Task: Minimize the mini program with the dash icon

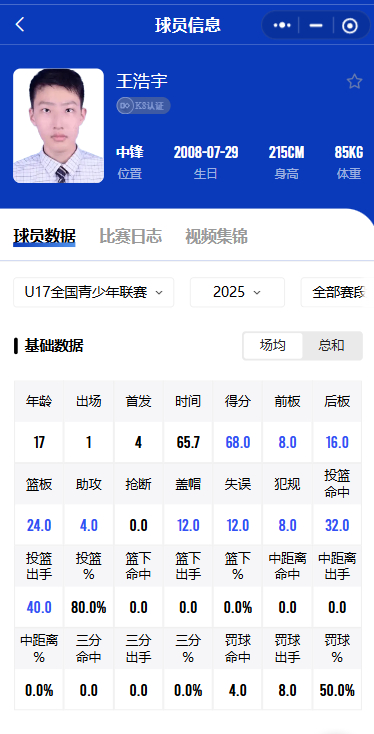Action: pyautogui.click(x=316, y=25)
